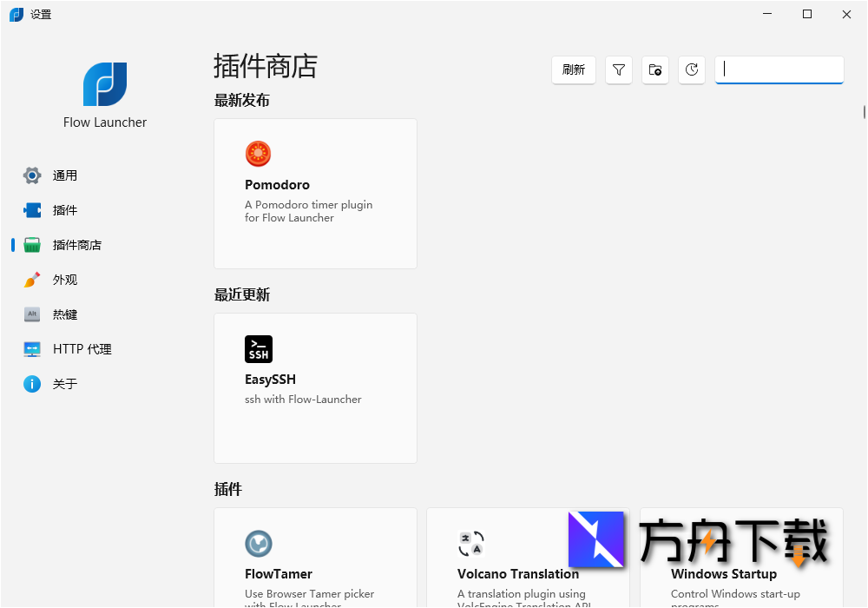Open the HTTP 代理 proxy settings
868x608 pixels.
[82, 348]
